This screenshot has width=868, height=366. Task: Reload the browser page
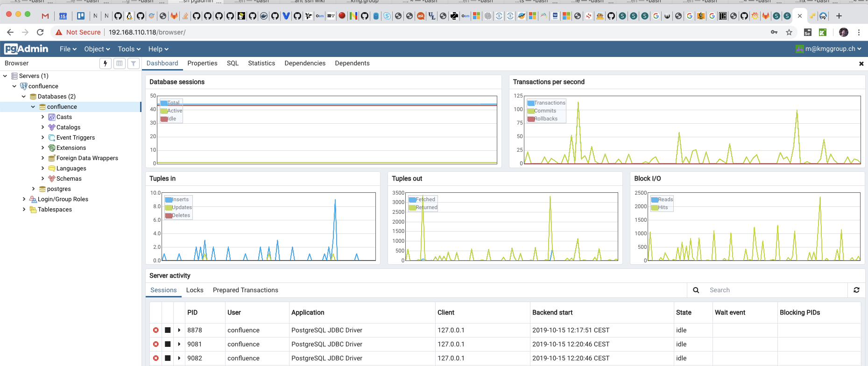[40, 32]
